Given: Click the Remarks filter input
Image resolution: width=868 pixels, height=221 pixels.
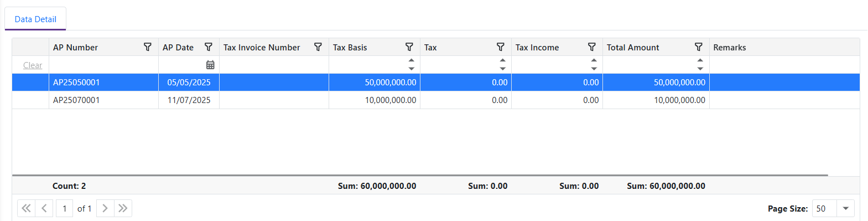Looking at the screenshot, I should [x=784, y=65].
